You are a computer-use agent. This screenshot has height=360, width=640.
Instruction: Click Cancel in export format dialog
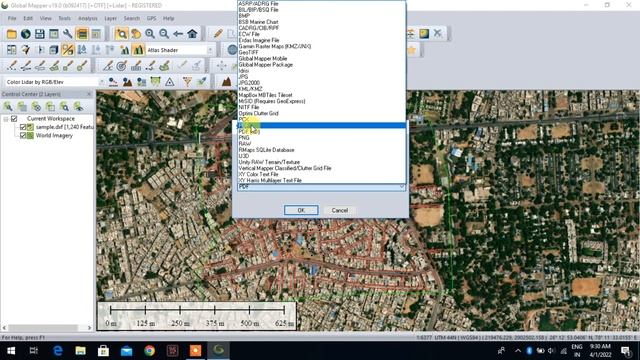pyautogui.click(x=340, y=210)
